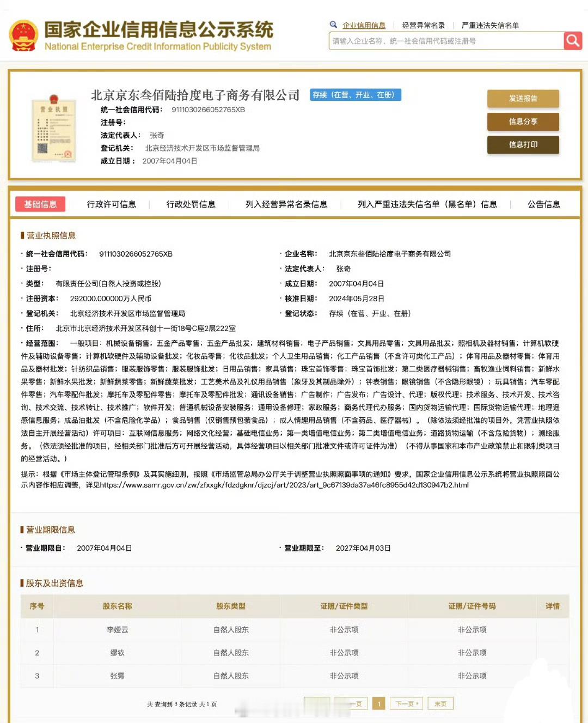Screen dimensions: 588x723
Task: Click the 证照/证件类型 column header
Action: [344, 606]
